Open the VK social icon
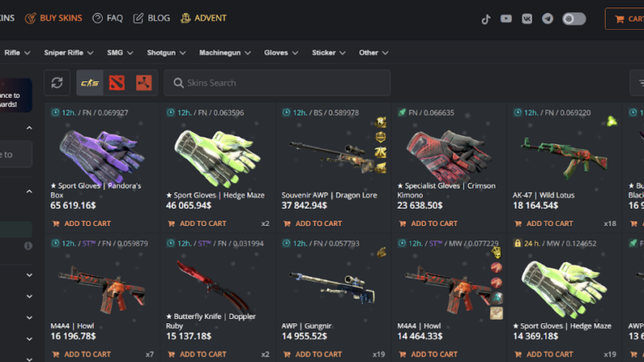The image size is (644, 362). pos(527,18)
